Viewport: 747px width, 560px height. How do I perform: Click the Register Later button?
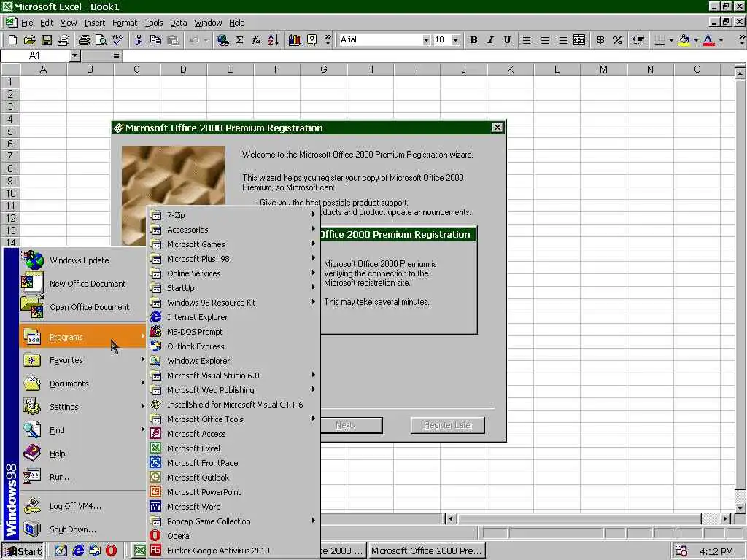(x=448, y=425)
